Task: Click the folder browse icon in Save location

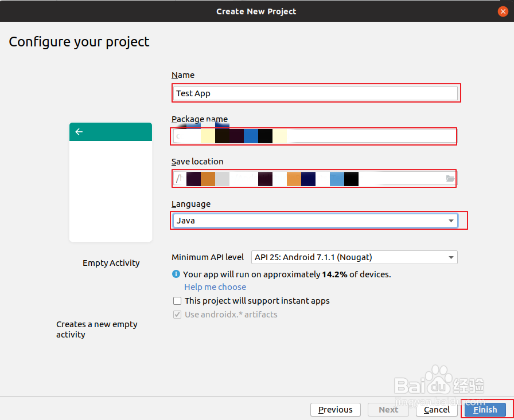Action: click(x=450, y=179)
